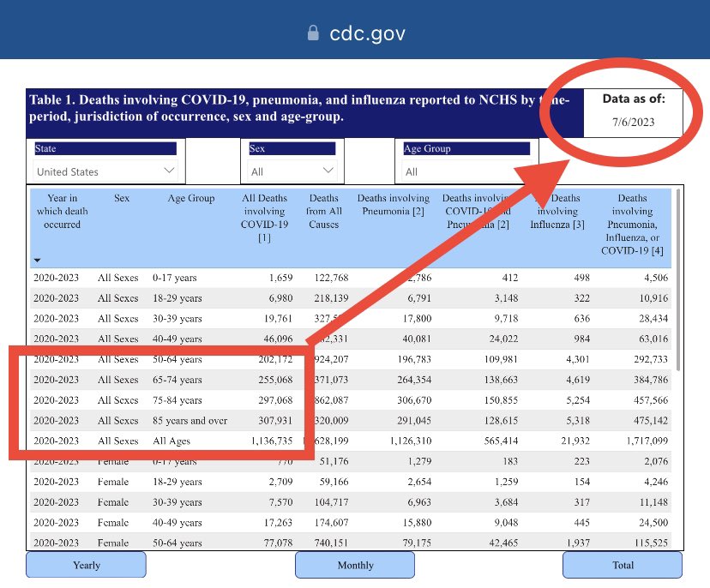Click the pneumonia value 264,354

click(x=414, y=380)
